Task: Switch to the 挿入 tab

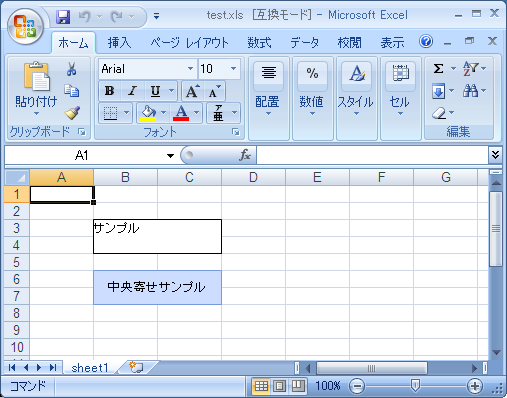Action: click(x=119, y=43)
